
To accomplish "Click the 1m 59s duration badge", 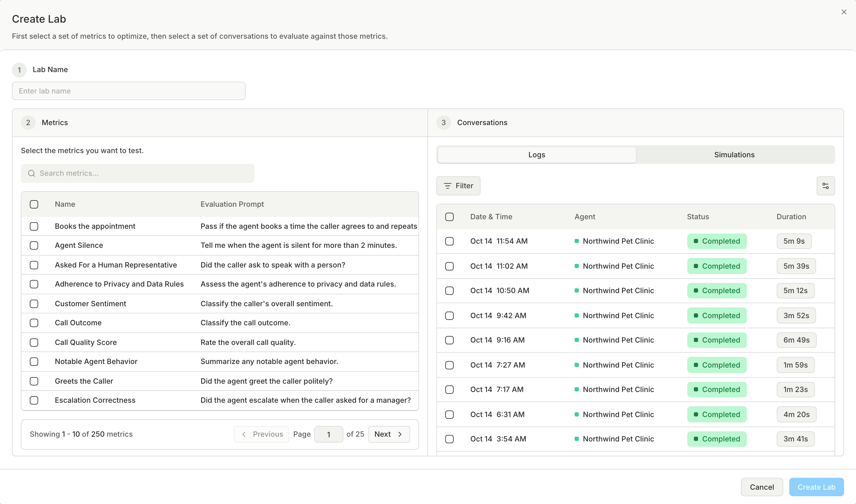I will [795, 365].
